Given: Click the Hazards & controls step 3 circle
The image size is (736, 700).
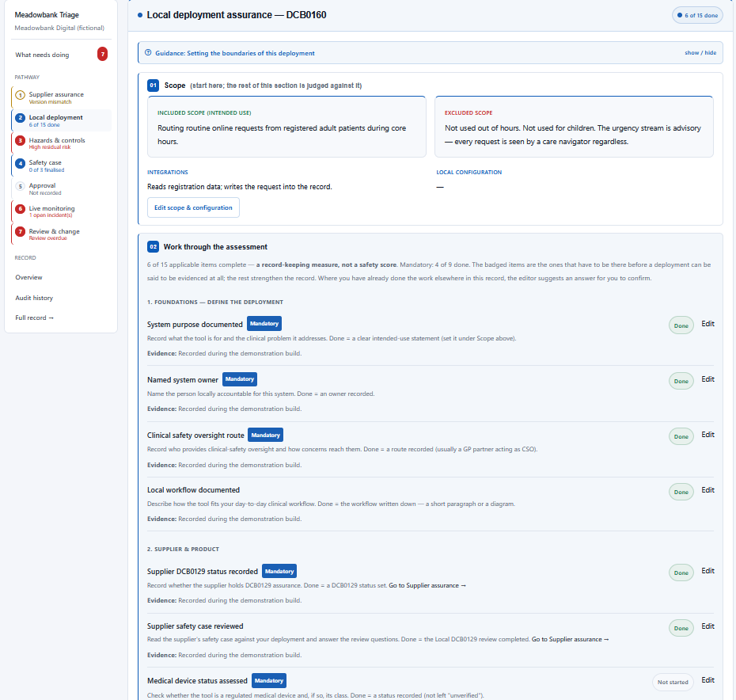Looking at the screenshot, I should [21, 140].
